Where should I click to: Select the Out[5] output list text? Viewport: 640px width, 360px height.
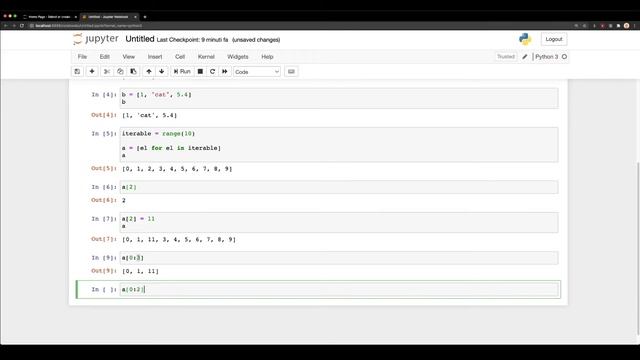point(177,169)
